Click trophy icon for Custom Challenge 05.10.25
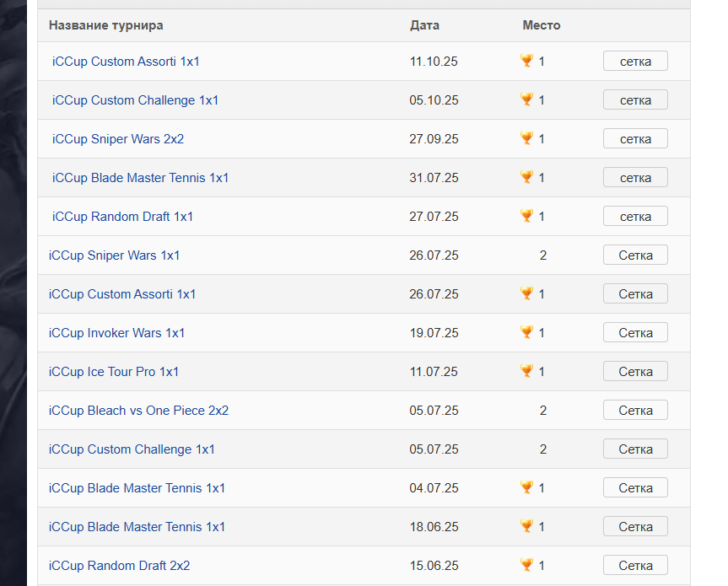 [x=526, y=99]
